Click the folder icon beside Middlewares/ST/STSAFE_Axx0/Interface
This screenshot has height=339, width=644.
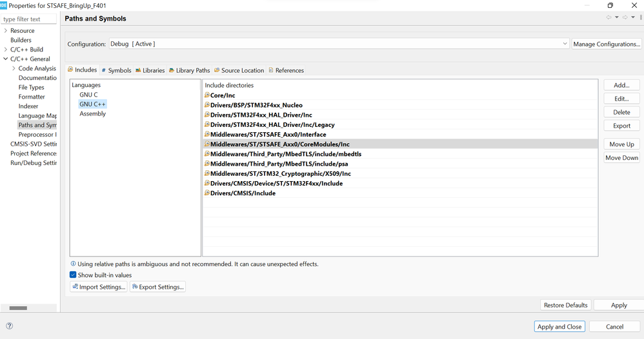pyautogui.click(x=207, y=134)
